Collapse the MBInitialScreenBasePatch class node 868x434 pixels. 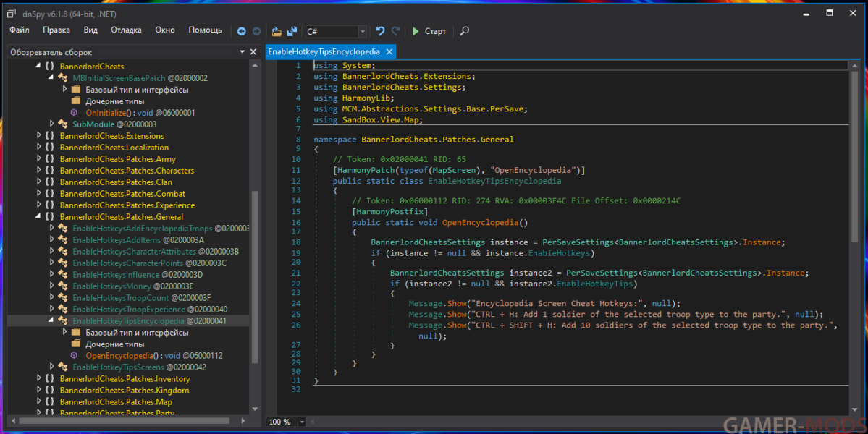pyautogui.click(x=51, y=77)
